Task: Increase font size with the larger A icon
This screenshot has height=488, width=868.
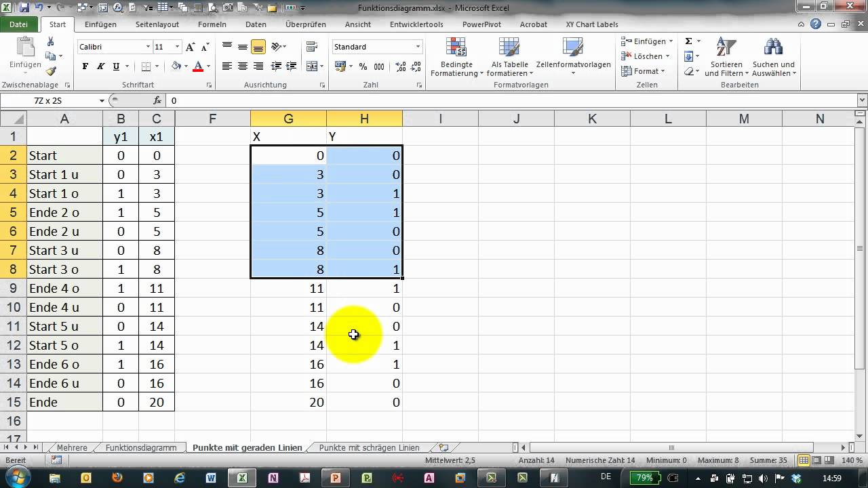Action: click(x=191, y=47)
